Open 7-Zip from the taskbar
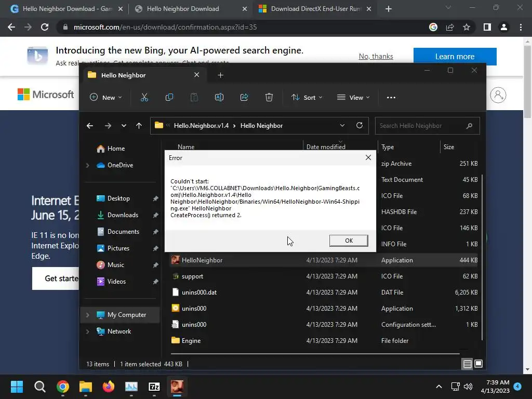 (154, 387)
